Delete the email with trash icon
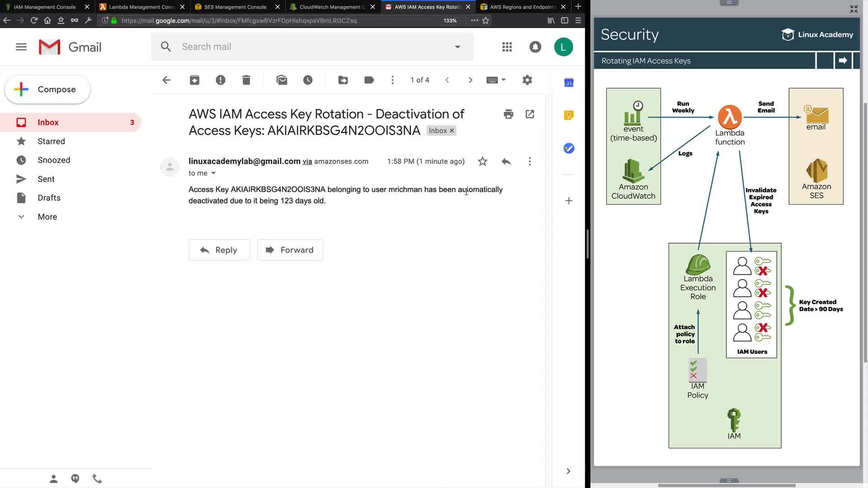This screenshot has height=488, width=868. point(246,80)
